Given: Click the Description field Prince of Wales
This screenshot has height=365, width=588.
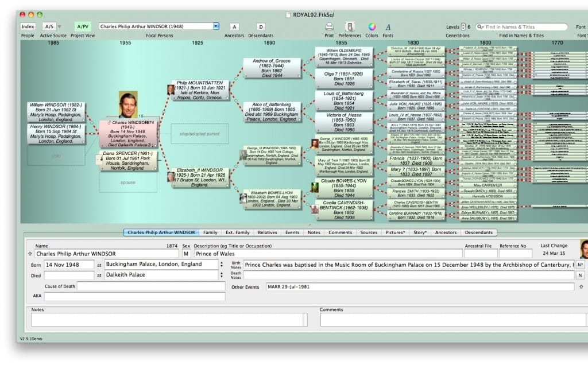Looking at the screenshot, I should 328,254.
